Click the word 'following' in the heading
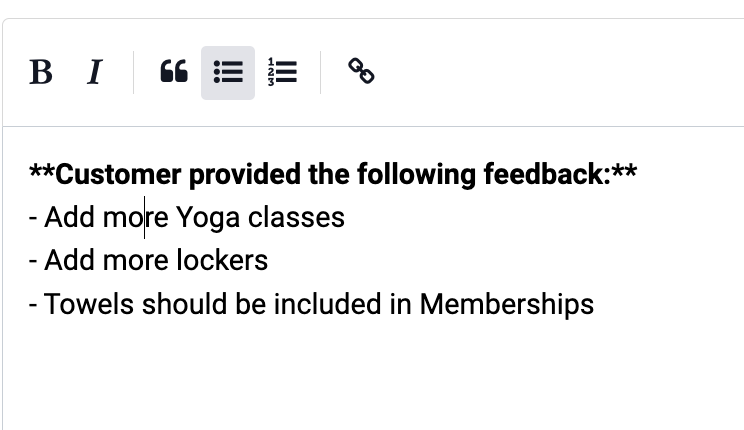The image size is (744, 430). (416, 175)
